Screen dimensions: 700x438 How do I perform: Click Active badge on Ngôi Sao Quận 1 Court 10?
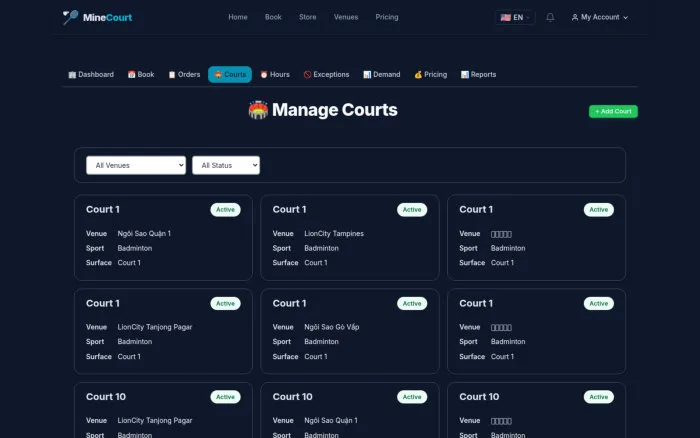[412, 397]
